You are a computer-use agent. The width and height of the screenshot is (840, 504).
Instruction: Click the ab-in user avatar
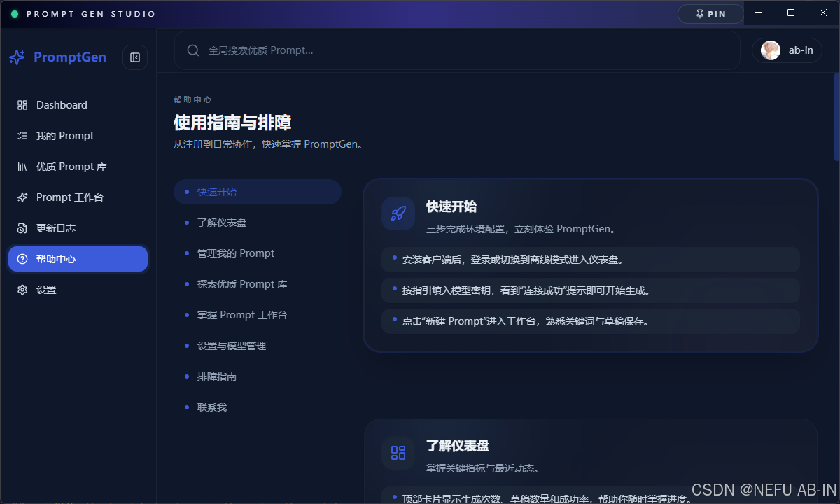pos(771,50)
